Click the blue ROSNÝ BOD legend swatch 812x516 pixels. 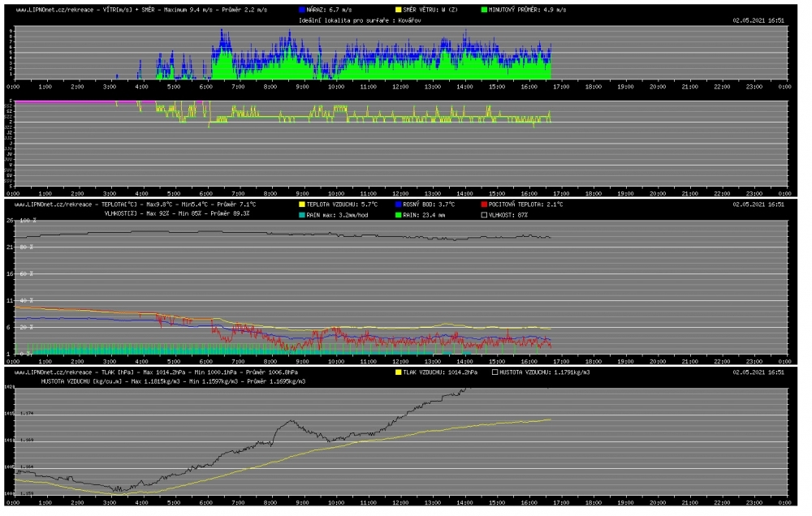tap(398, 204)
